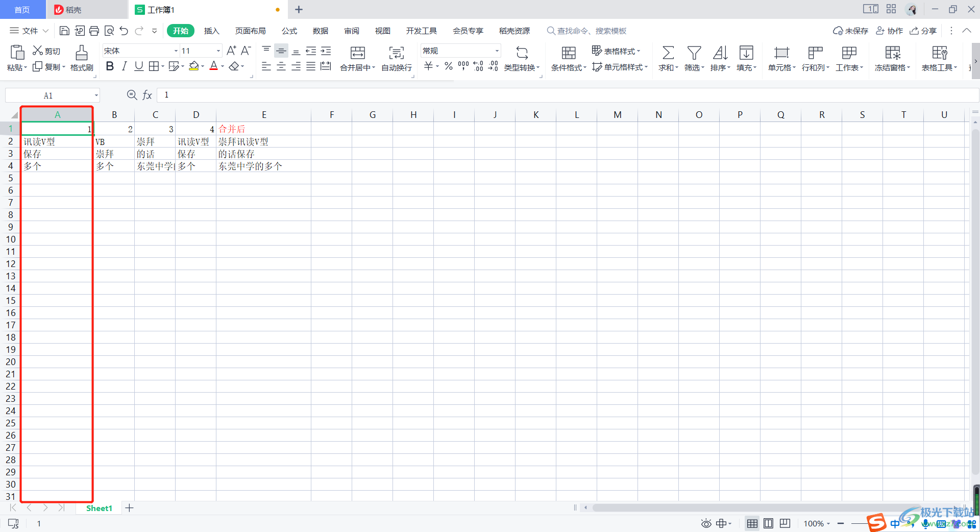The width and height of the screenshot is (980, 532).
Task: Select the Sheet1 sheet tab
Action: tap(99, 508)
